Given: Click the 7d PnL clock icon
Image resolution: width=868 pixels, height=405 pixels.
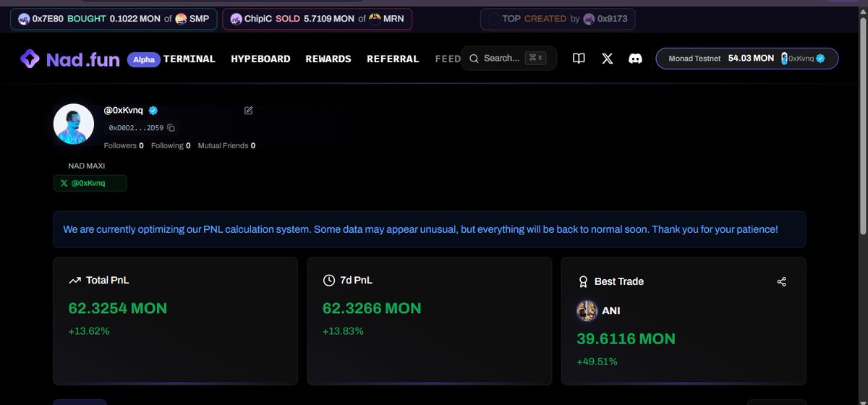Looking at the screenshot, I should (x=328, y=280).
